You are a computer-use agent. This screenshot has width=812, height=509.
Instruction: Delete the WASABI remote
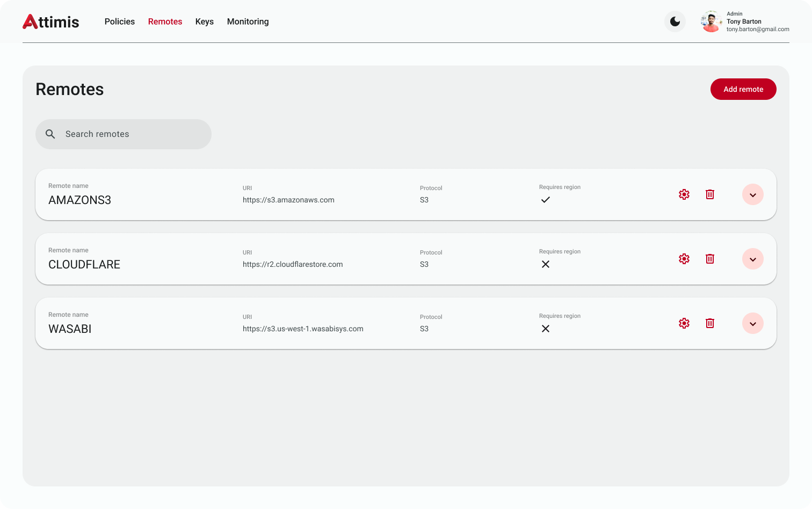709,323
